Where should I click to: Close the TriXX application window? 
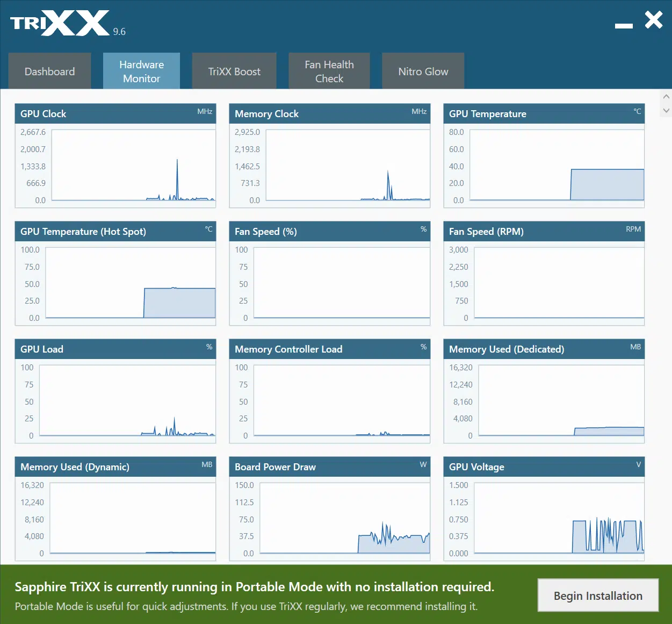[654, 20]
